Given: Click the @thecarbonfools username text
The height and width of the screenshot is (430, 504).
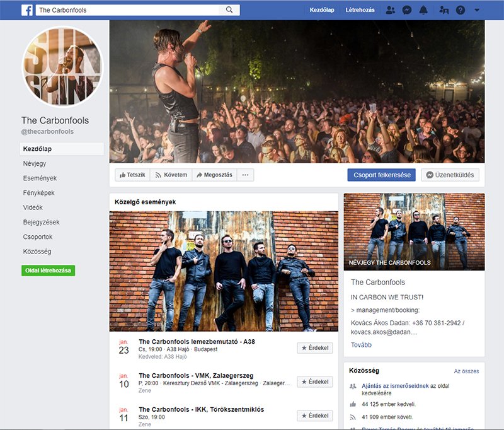Looking at the screenshot, I should (x=47, y=132).
